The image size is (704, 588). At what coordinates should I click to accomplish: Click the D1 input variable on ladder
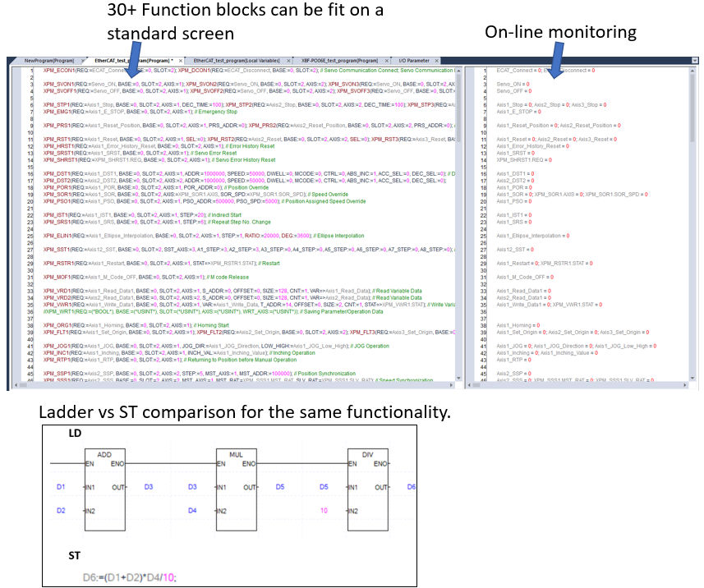click(61, 486)
